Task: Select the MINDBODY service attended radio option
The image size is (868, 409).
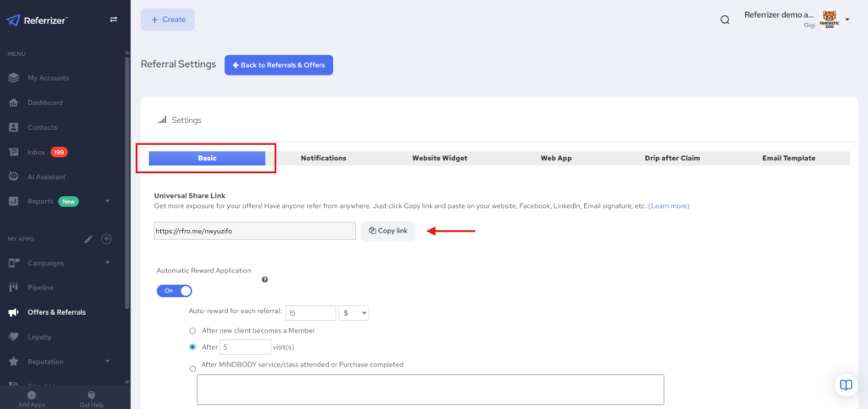Action: pos(193,367)
